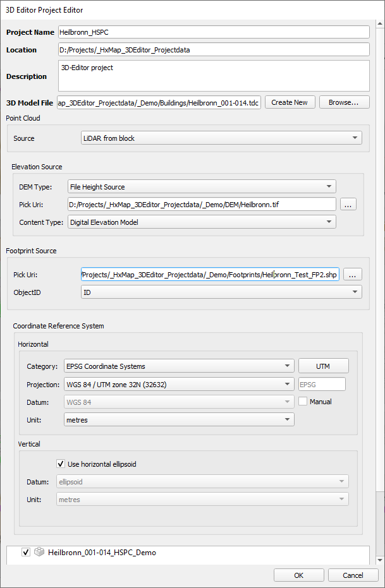Open the Point Cloud Source dropdown
The width and height of the screenshot is (385, 588).
(220, 138)
